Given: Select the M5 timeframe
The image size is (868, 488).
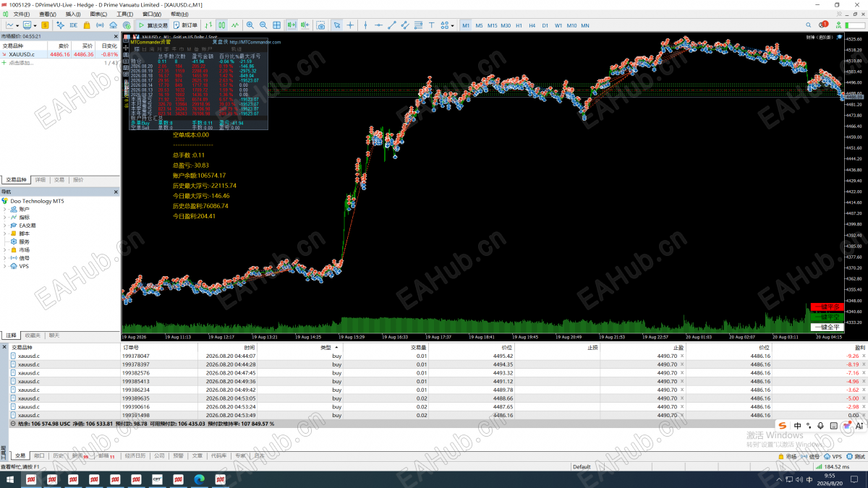Looking at the screenshot, I should point(479,25).
